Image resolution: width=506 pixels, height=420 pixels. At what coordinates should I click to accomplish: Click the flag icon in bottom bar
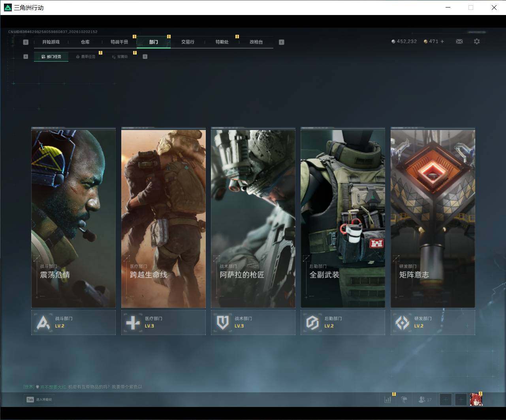[x=404, y=399]
